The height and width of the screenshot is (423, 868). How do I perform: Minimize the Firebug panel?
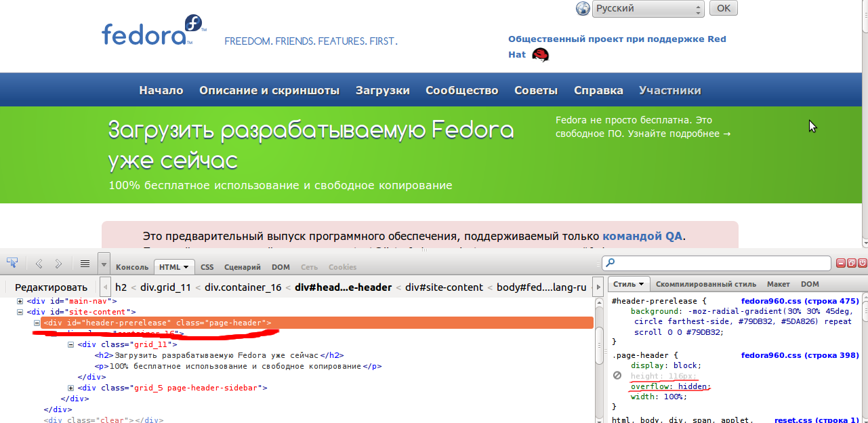tap(842, 263)
